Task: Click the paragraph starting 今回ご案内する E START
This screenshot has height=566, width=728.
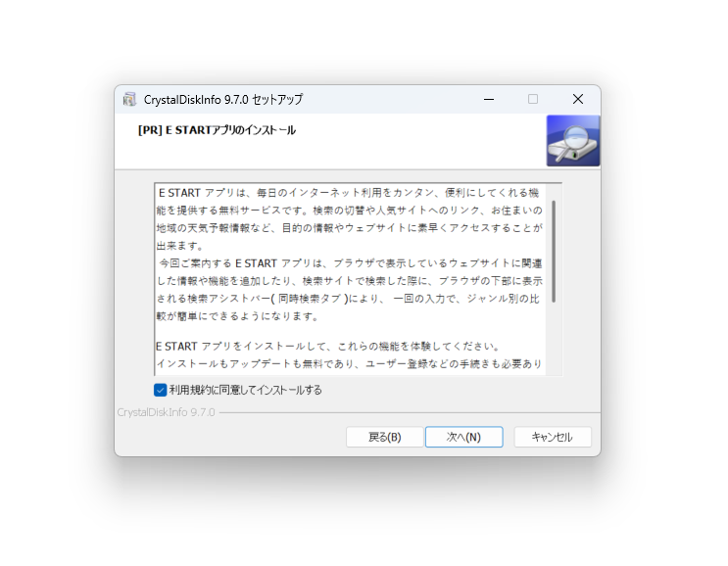Action: point(349,290)
